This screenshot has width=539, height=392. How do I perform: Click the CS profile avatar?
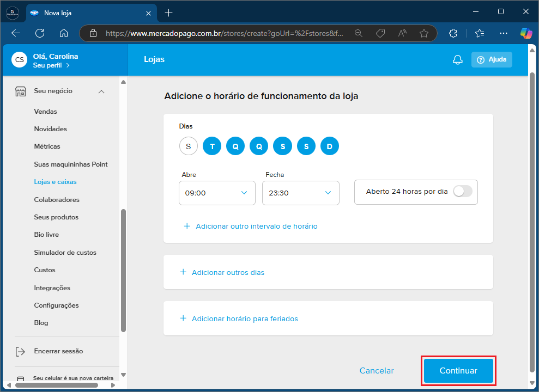pos(20,60)
